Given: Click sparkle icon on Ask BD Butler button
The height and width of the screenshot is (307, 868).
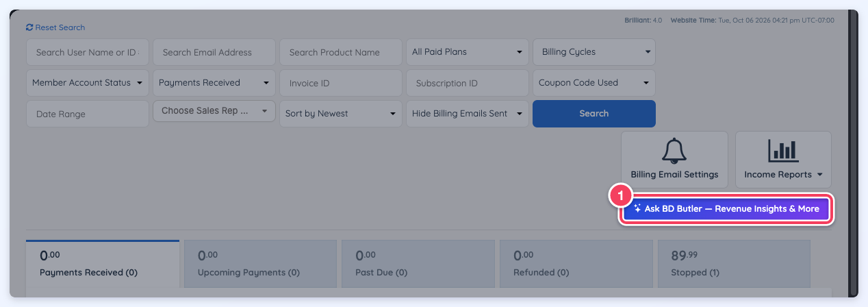Looking at the screenshot, I should [x=637, y=208].
